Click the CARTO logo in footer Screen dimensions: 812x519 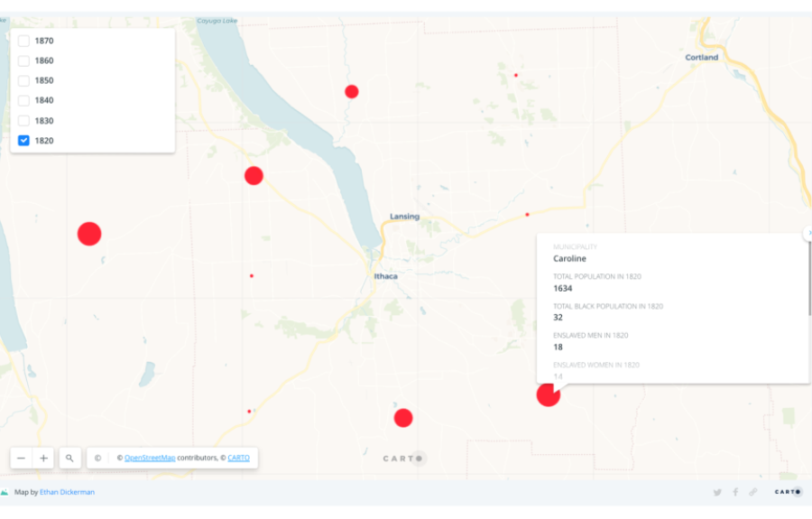[788, 492]
